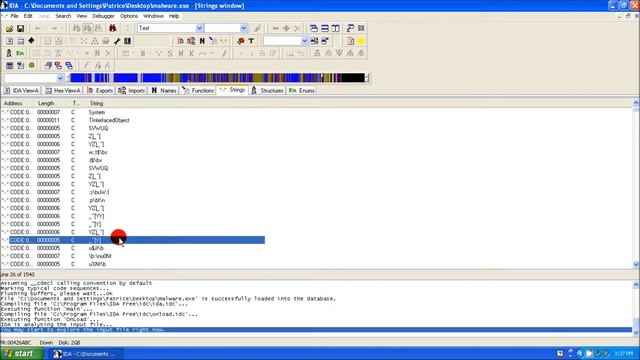Click the document icon left of yellow circle
The image size is (640, 360).
350,41
